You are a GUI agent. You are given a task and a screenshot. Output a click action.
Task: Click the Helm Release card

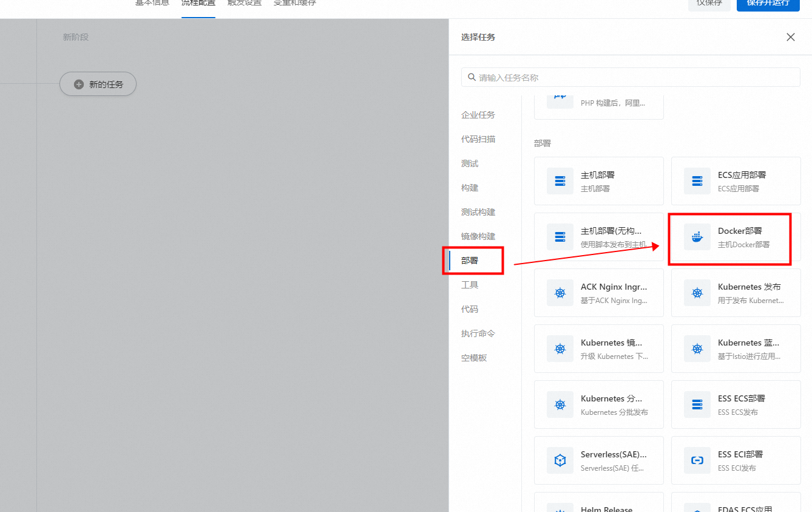click(599, 502)
